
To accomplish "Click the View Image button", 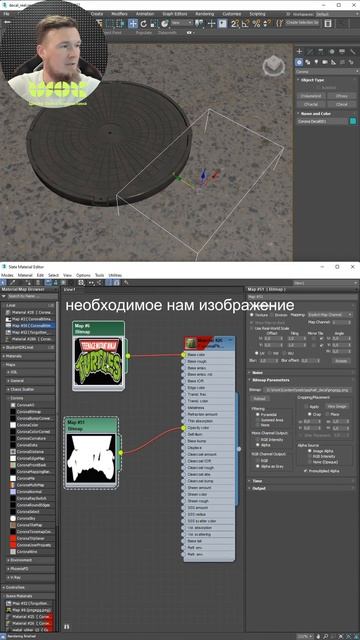I will 338,407.
